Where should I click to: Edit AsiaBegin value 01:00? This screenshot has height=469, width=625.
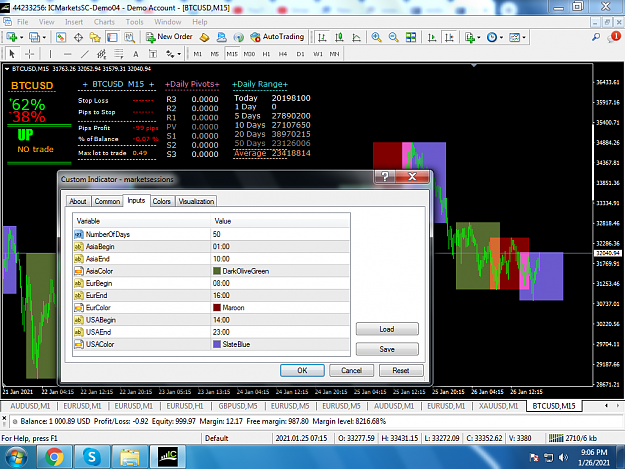(x=280, y=247)
